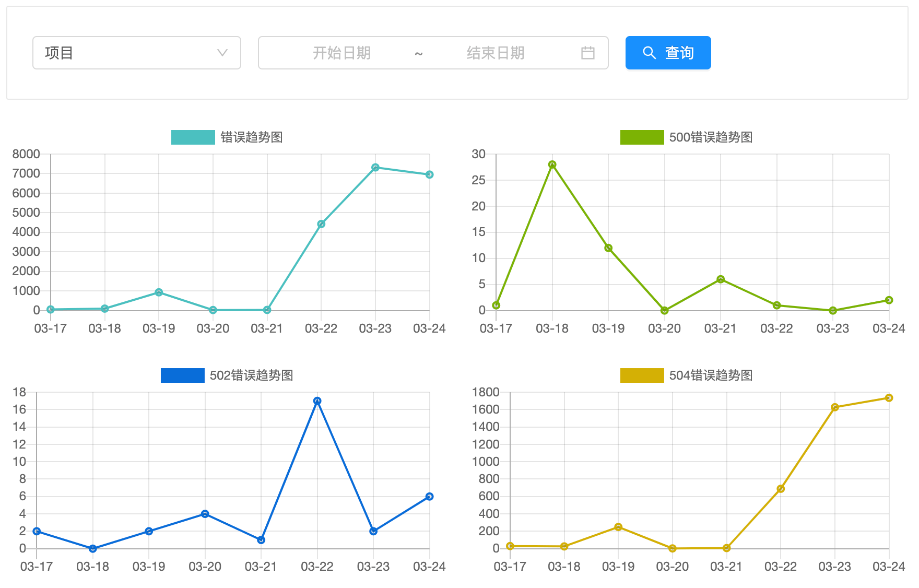The height and width of the screenshot is (588, 919).
Task: Click the 1800 y-axis label in 504 chart
Action: (486, 392)
